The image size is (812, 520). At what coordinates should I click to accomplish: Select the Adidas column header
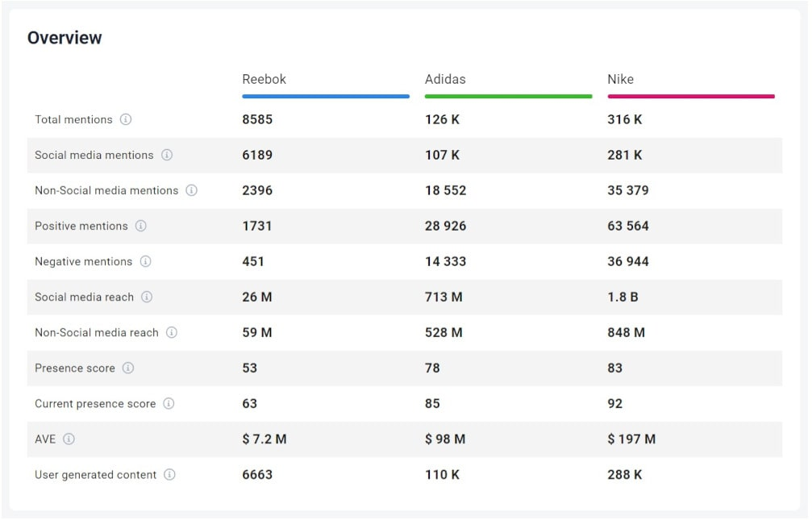point(445,79)
